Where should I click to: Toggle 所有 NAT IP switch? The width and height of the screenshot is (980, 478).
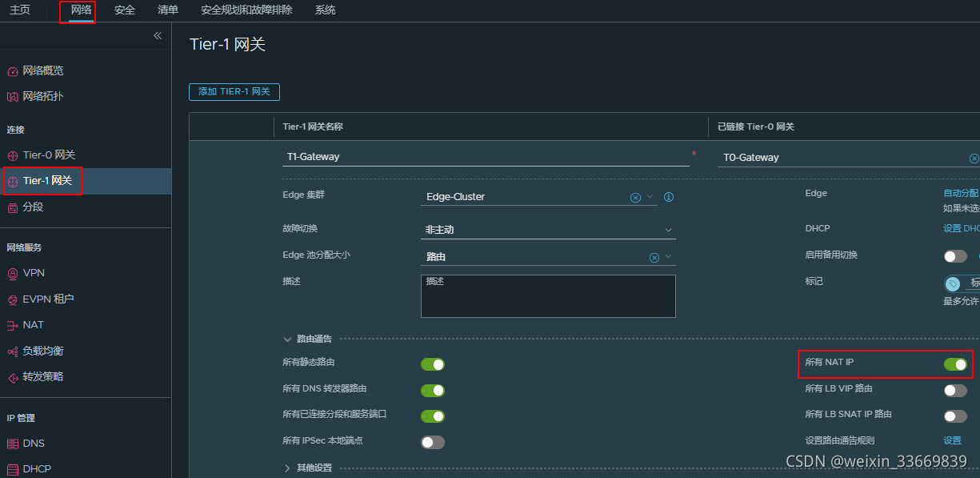955,364
